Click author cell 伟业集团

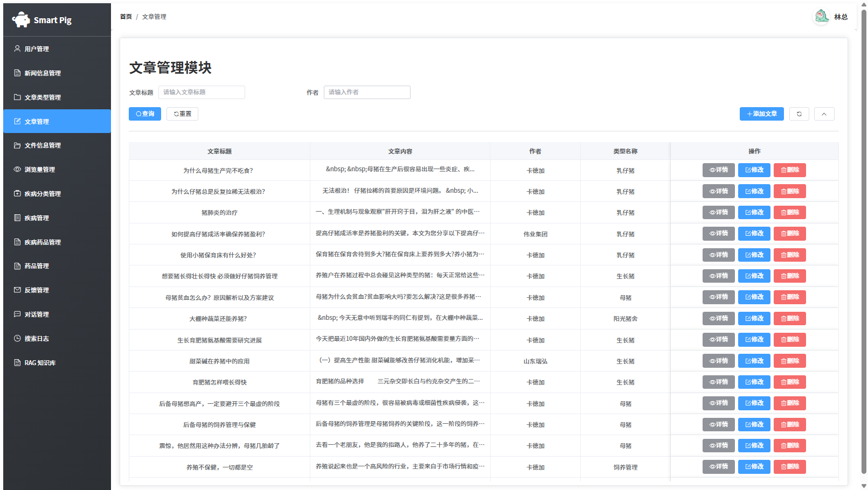coord(535,234)
